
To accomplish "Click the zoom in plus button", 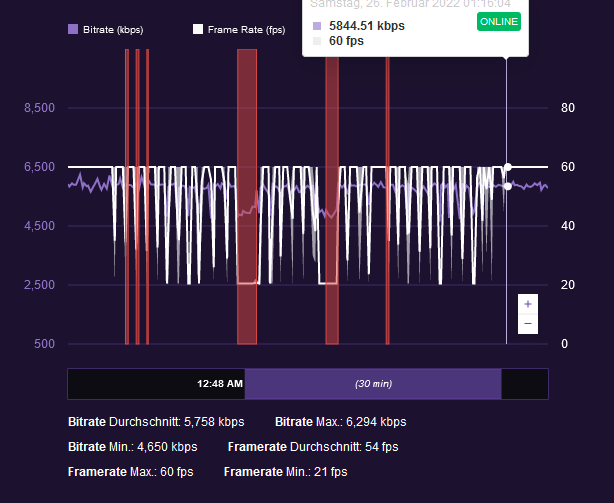I will (528, 304).
